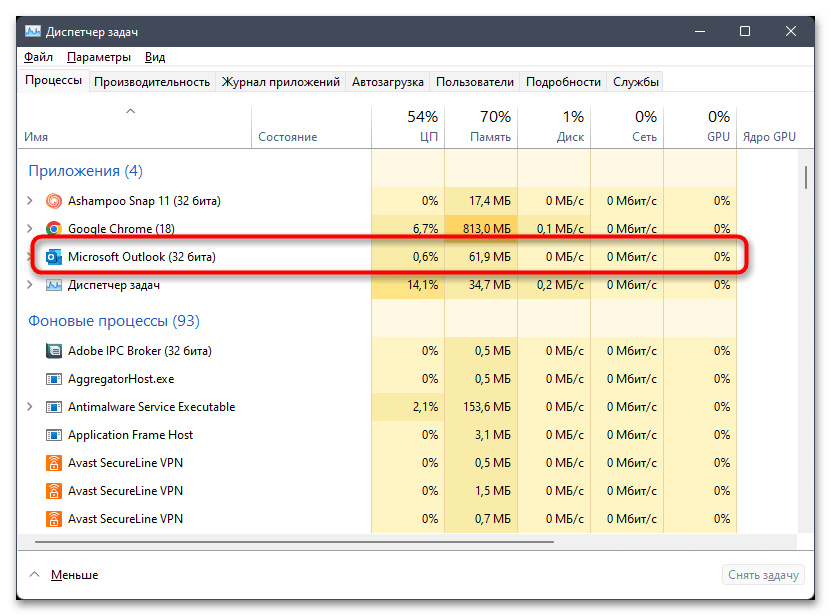This screenshot has height=616, width=831.
Task: Click the 813,0 МБ memory cell for Chrome
Action: [481, 228]
